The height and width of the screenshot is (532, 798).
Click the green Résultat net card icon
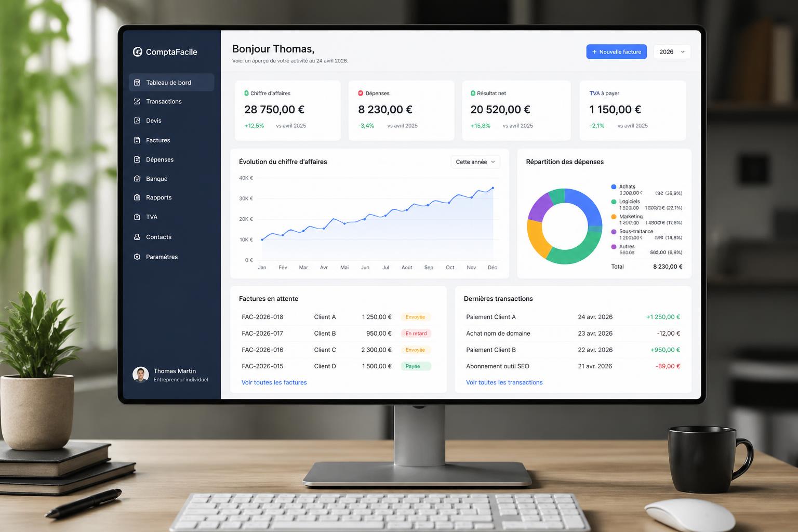point(473,93)
